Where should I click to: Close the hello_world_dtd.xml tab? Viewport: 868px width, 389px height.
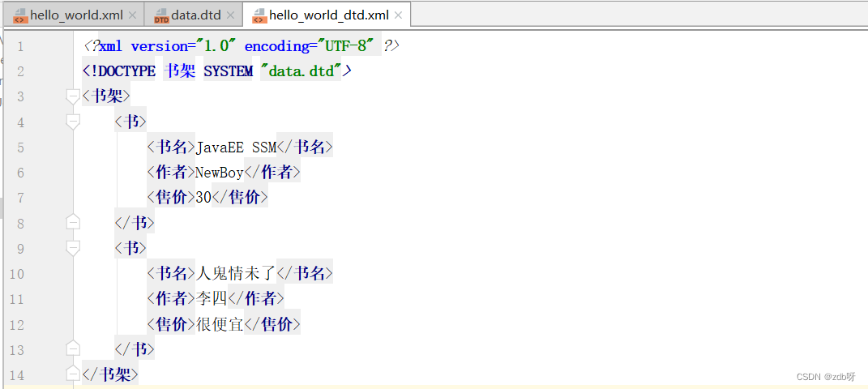point(398,15)
